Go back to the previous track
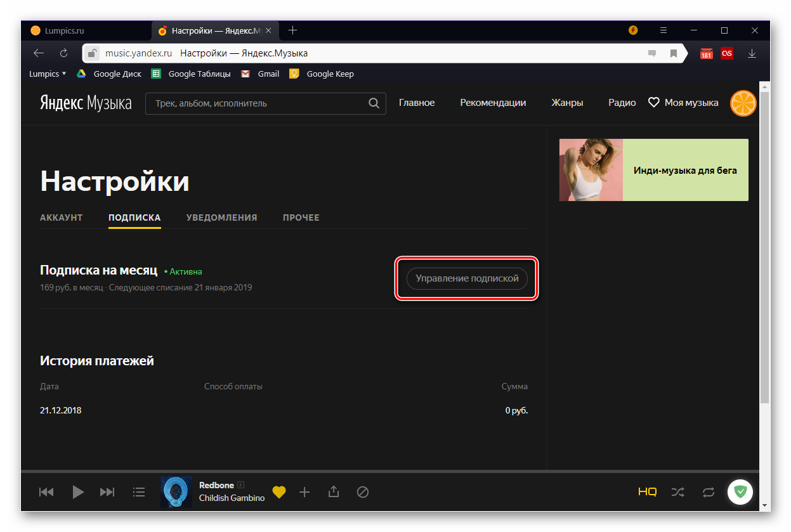The width and height of the screenshot is (791, 532). pos(46,492)
